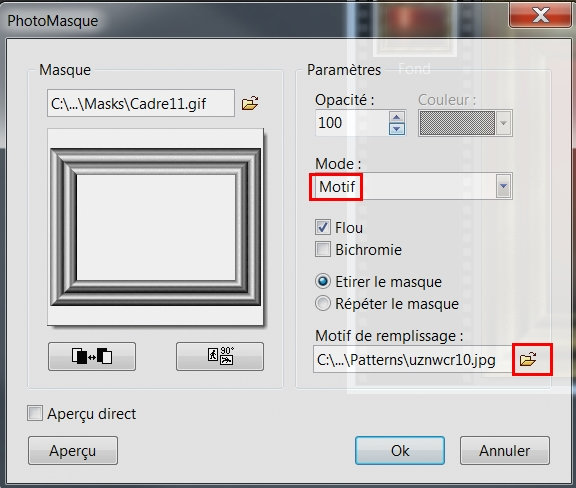Open the Couleur dropdown arrow

point(503,123)
